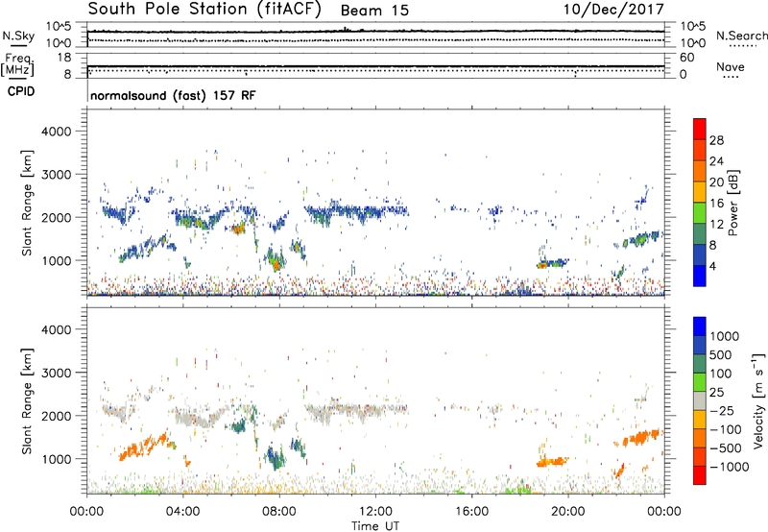Pick the yellow segment of power colorbar

pyautogui.click(x=700, y=192)
